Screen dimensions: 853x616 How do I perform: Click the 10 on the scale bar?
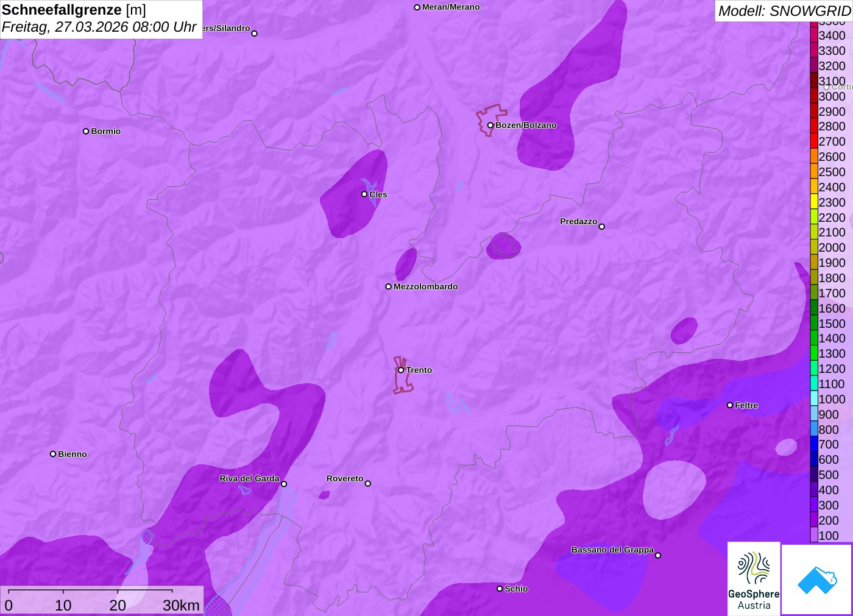tap(63, 605)
